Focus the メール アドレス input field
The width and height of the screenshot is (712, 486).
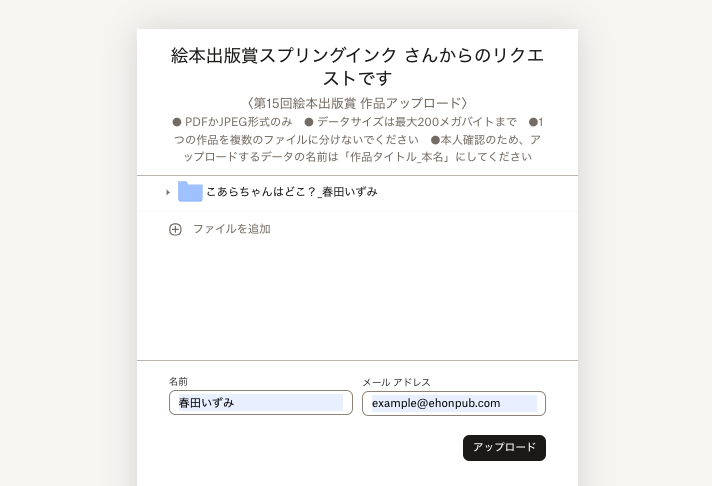pos(453,403)
